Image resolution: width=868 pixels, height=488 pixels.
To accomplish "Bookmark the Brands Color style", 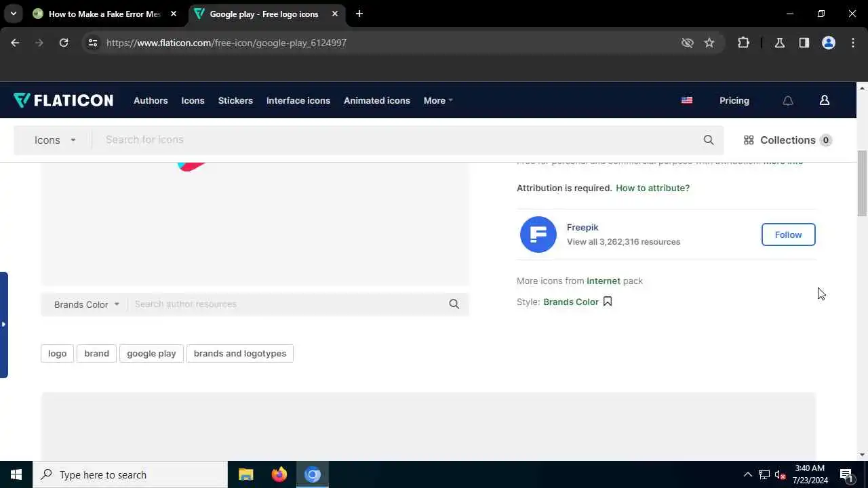I will coord(608,302).
